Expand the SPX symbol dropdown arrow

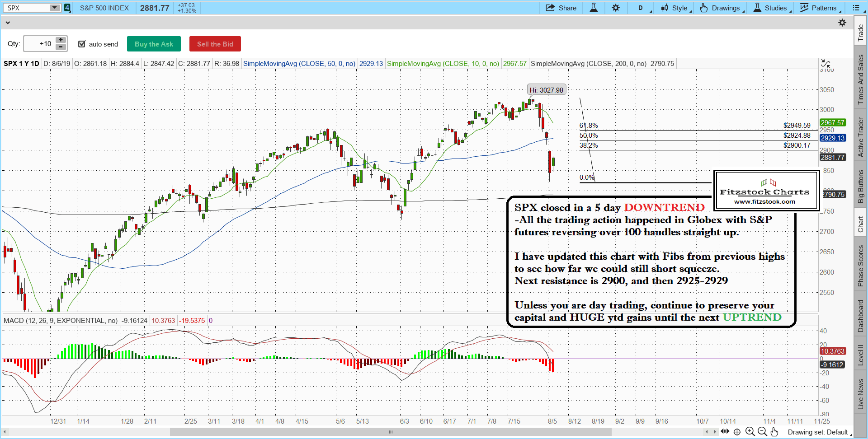54,8
